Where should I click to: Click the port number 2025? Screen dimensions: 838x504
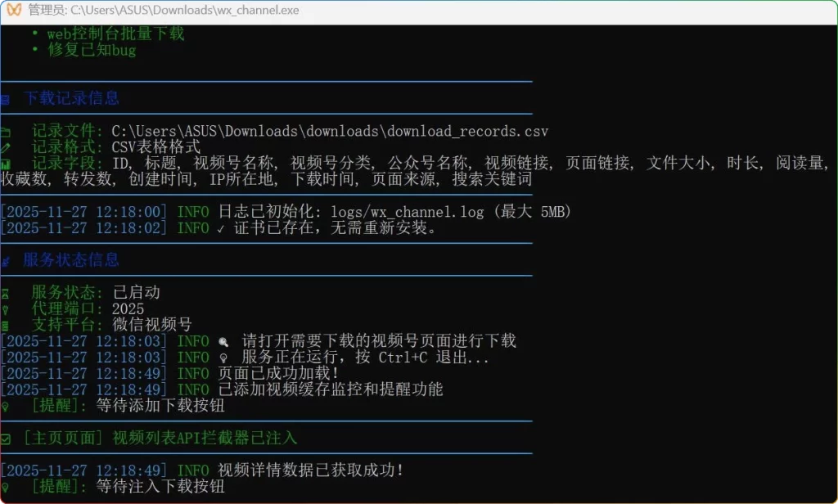[129, 309]
